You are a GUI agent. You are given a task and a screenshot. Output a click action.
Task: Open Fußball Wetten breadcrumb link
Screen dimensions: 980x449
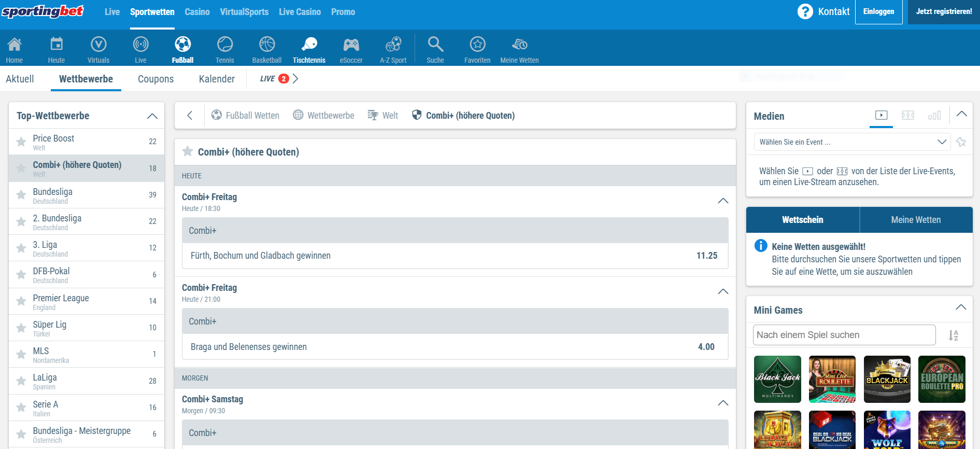point(246,115)
